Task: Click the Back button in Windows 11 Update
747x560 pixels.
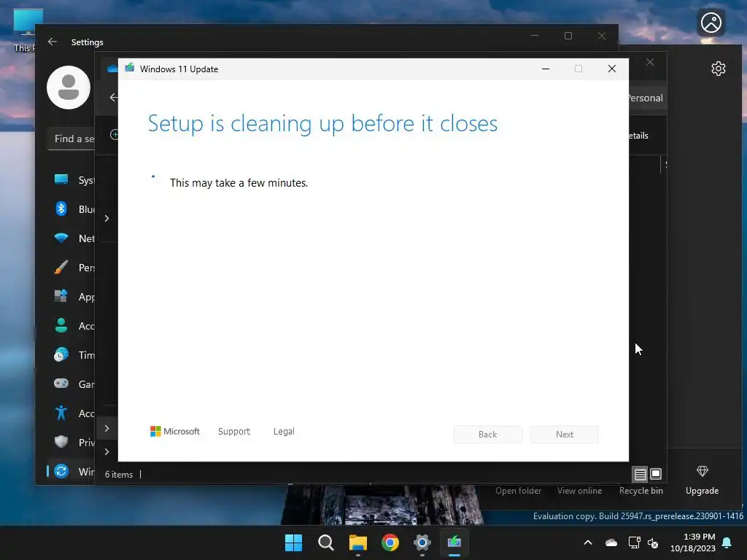Action: click(487, 435)
